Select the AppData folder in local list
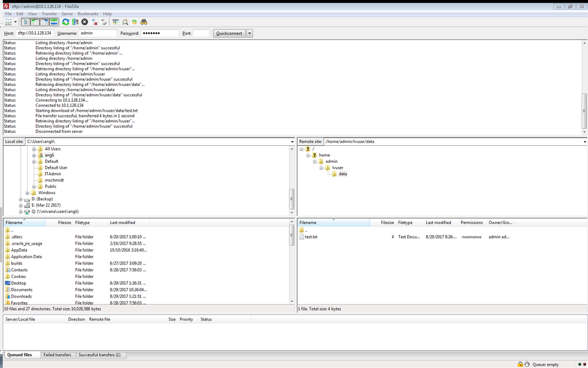Image resolution: width=588 pixels, height=368 pixels. 19,250
